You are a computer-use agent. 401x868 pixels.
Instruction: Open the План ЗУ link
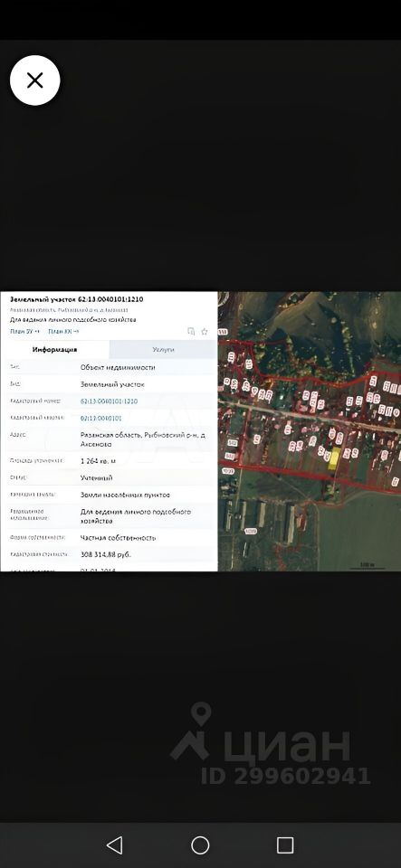tap(25, 331)
